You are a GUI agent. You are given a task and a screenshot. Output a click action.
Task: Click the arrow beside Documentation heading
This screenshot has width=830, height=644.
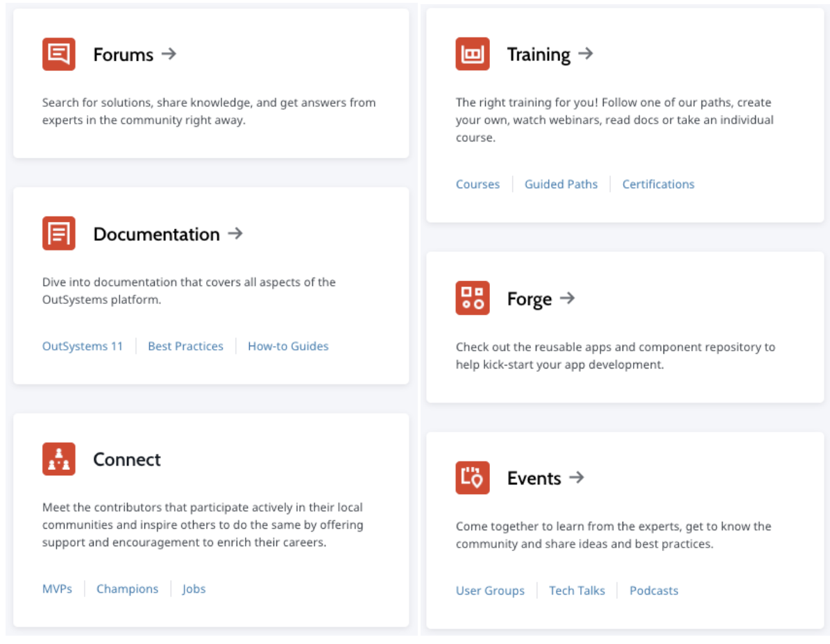point(235,233)
